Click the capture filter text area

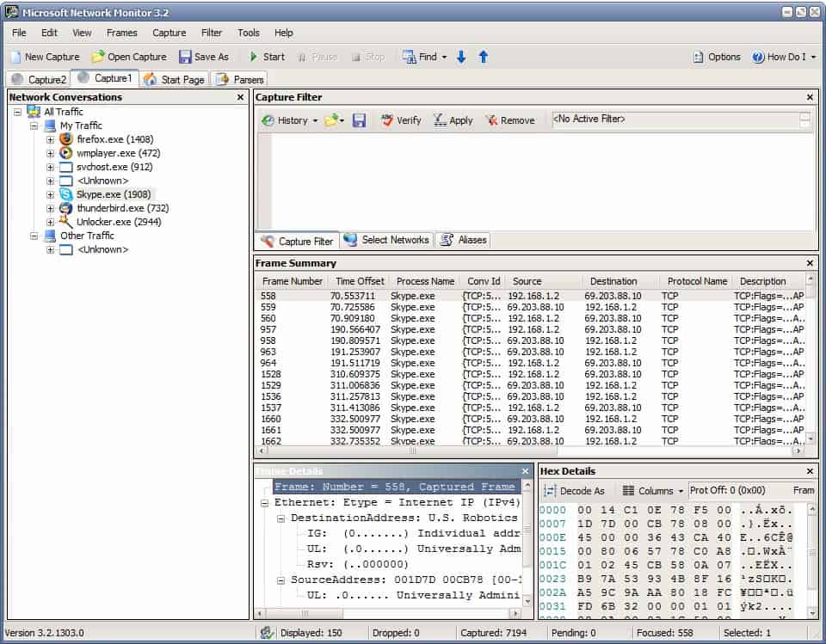point(543,181)
